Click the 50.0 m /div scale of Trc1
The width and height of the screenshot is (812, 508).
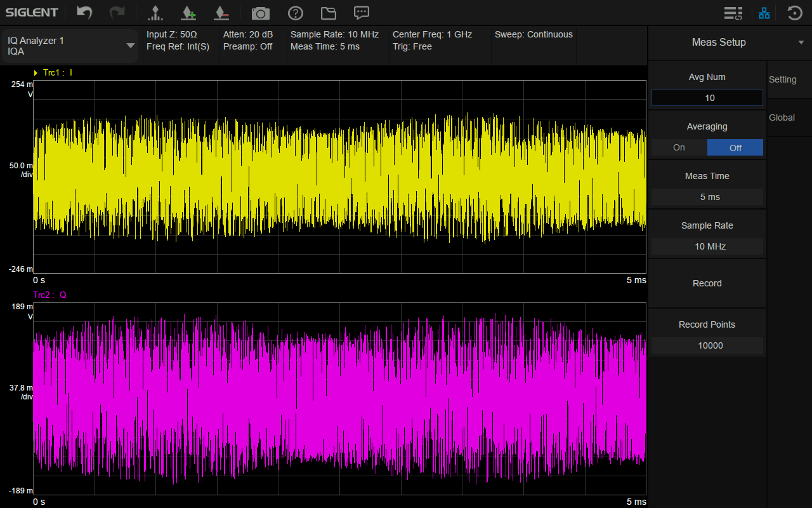click(21, 170)
